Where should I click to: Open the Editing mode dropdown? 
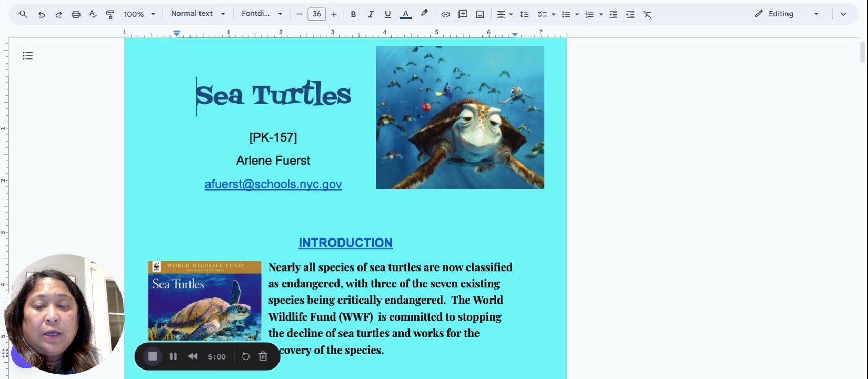coord(786,14)
